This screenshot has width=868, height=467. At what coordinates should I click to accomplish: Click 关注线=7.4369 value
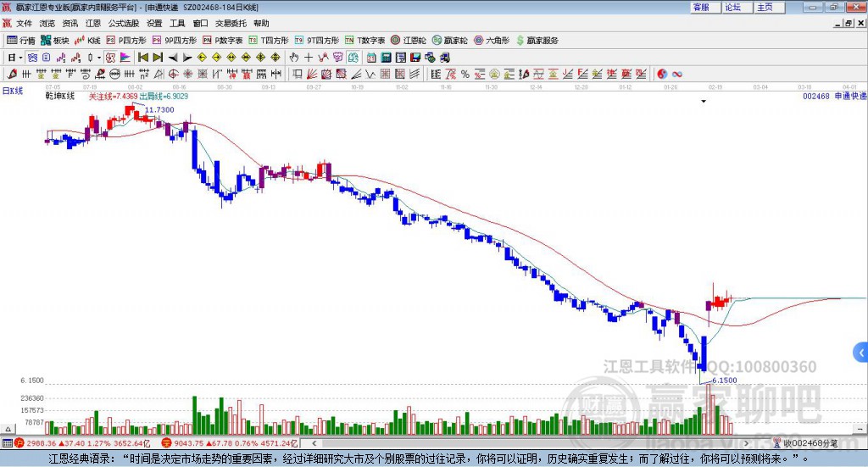coord(114,97)
